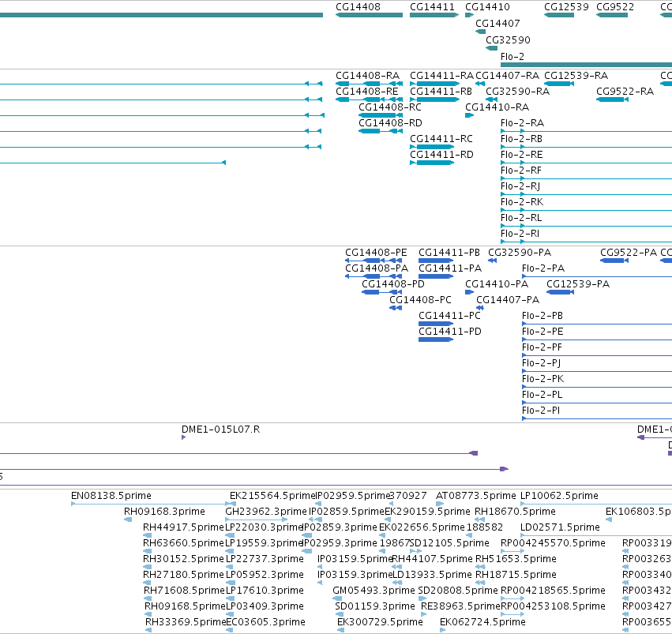672x634 pixels.
Task: Click the DME1-015L07.R clone label
Action: tap(221, 430)
